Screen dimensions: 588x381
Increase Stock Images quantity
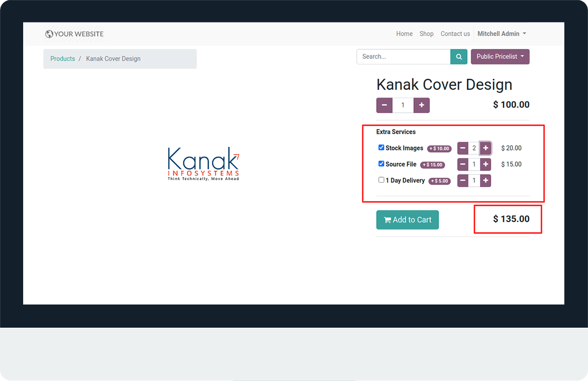click(486, 148)
